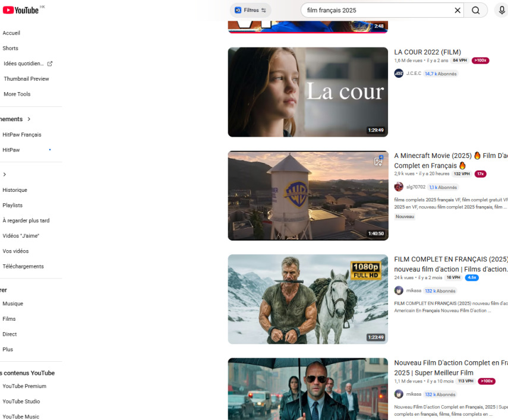Image resolution: width=508 pixels, height=420 pixels.
Task: Open Historique in the sidebar
Action: point(15,190)
